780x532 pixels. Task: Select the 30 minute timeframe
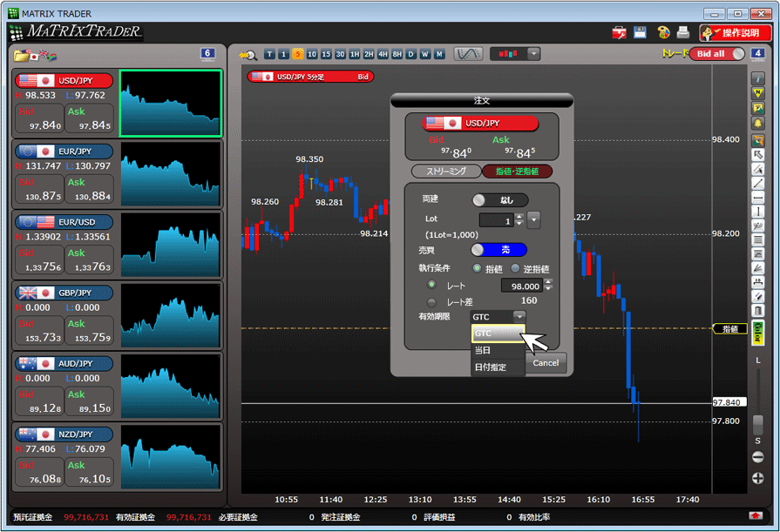click(x=340, y=54)
